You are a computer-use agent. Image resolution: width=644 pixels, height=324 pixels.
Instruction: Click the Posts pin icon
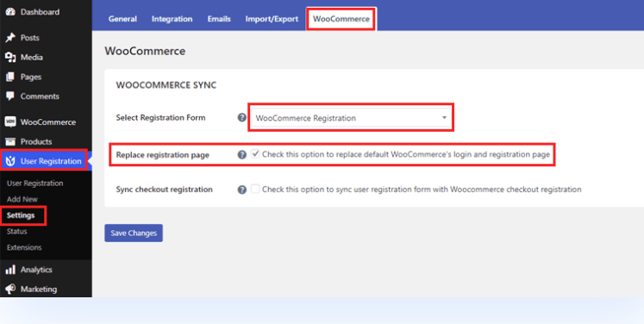(x=10, y=38)
